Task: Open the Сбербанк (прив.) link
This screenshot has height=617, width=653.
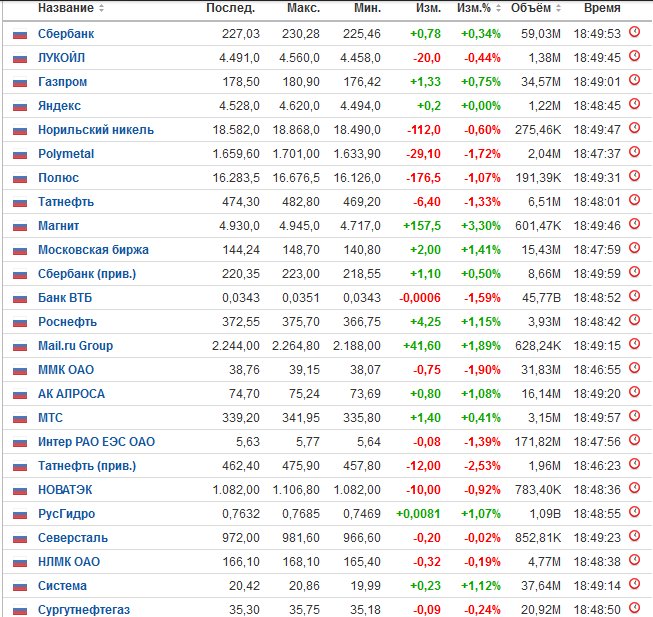Action: coord(87,274)
